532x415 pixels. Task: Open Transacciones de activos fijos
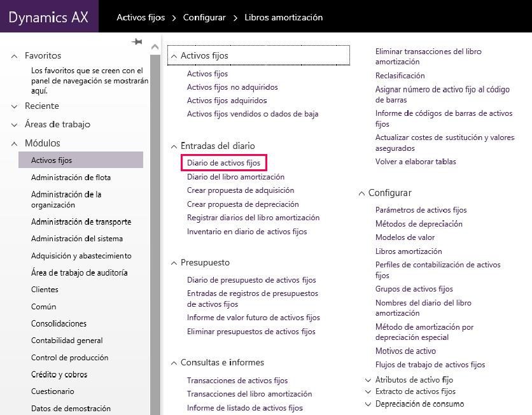[x=237, y=381]
